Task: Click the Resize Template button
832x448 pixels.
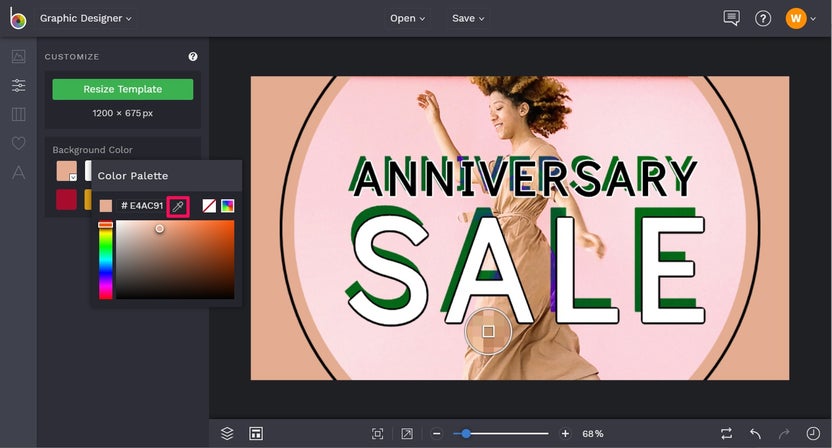Action: pyautogui.click(x=122, y=89)
